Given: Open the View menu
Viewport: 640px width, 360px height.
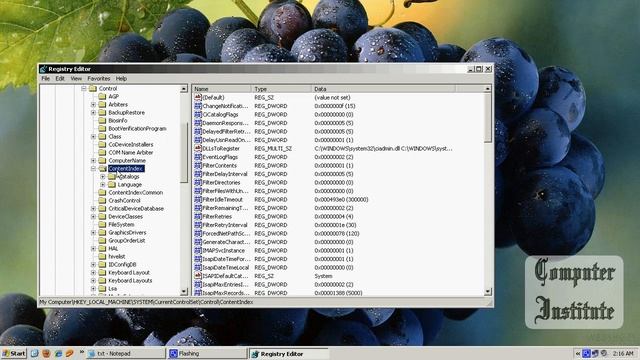Looking at the screenshot, I should (76, 78).
